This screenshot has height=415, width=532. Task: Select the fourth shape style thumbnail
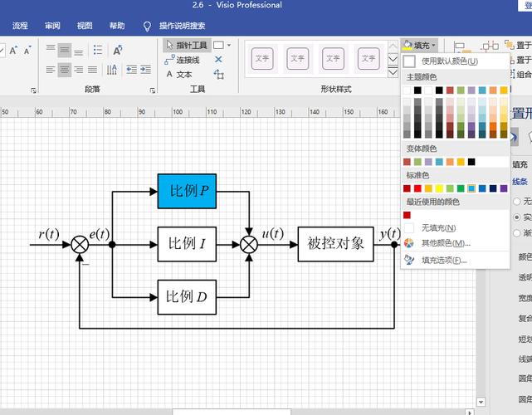[x=368, y=59]
